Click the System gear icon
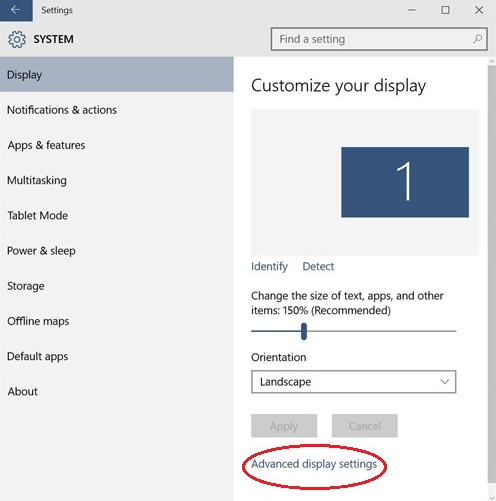This screenshot has height=501, width=496. pos(17,39)
